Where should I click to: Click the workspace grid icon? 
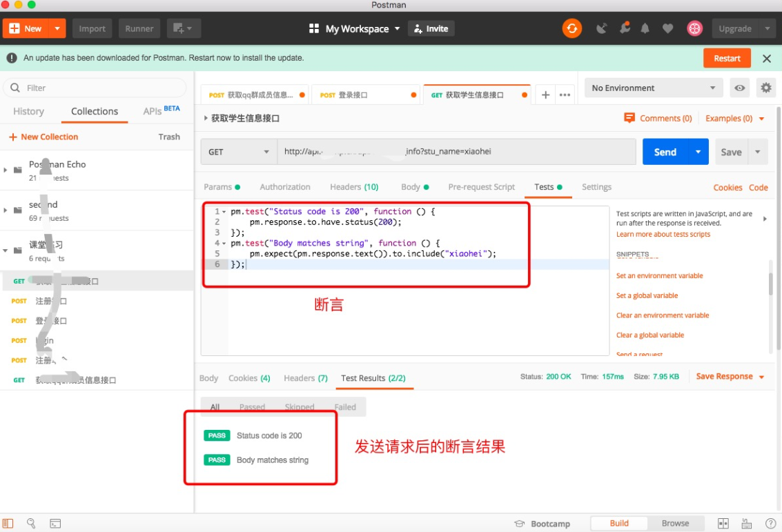[x=314, y=28]
